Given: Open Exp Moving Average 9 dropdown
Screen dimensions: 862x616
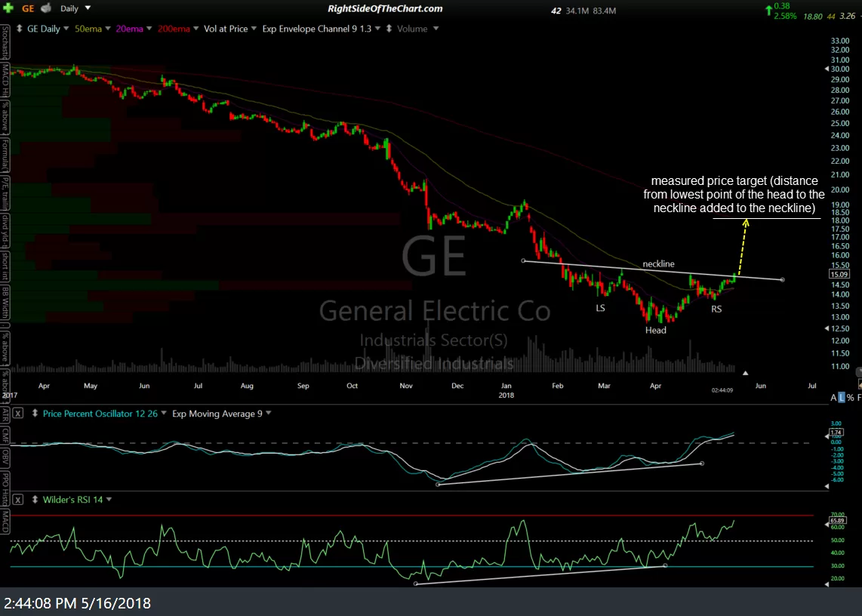Looking at the screenshot, I should [268, 413].
